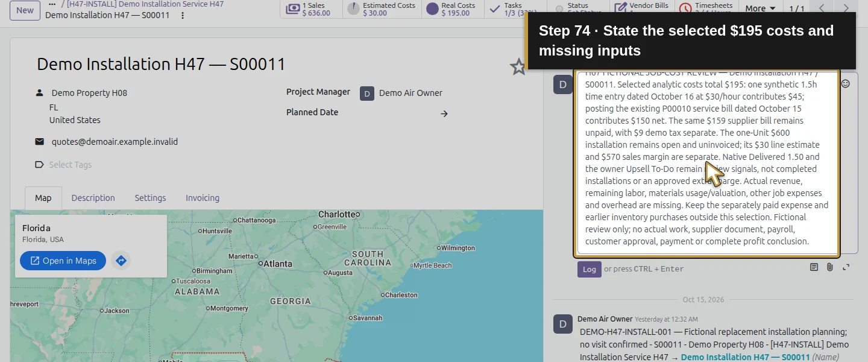The height and width of the screenshot is (362, 868).
Task: Click Open in Maps button
Action: point(63,261)
